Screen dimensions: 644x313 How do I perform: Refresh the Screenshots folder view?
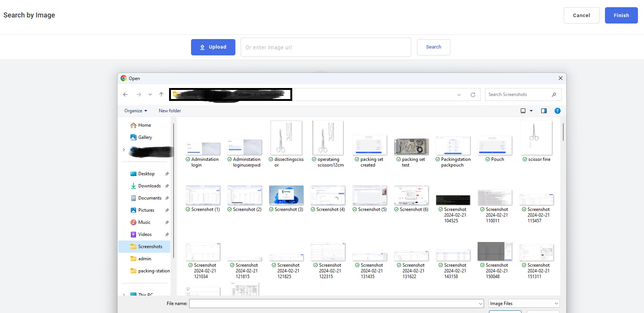(473, 95)
